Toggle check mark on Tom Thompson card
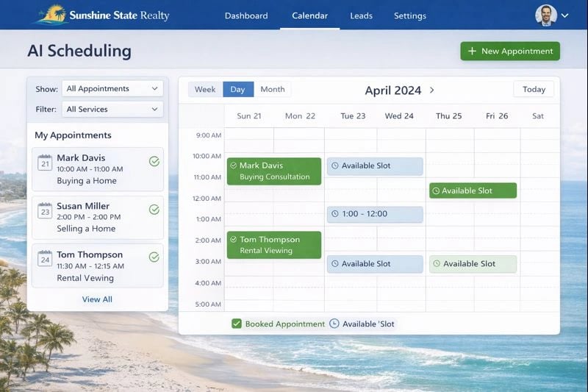 tap(154, 257)
